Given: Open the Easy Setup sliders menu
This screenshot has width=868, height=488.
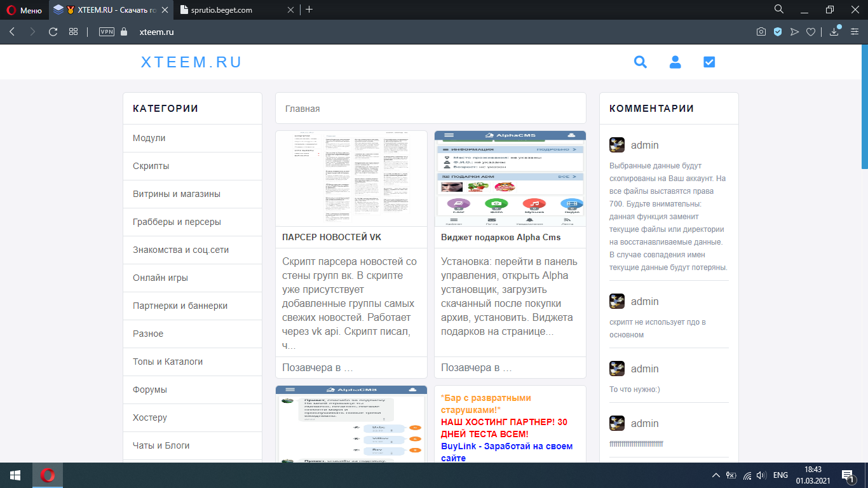Looking at the screenshot, I should pyautogui.click(x=854, y=32).
